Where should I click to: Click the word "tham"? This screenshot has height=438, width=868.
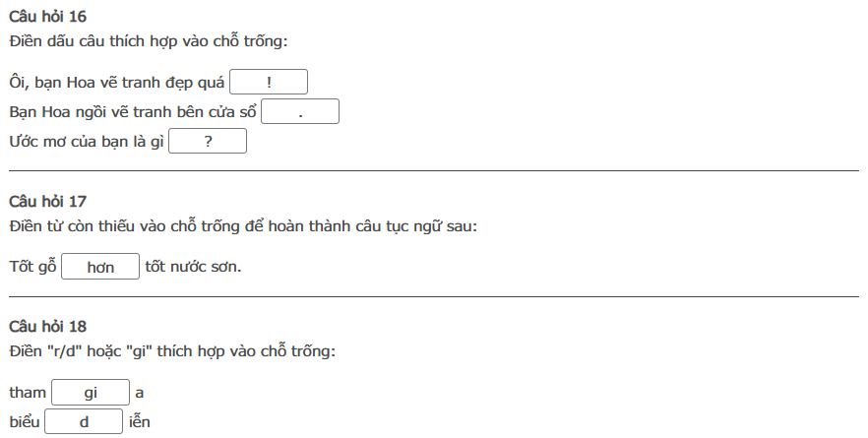point(28,393)
